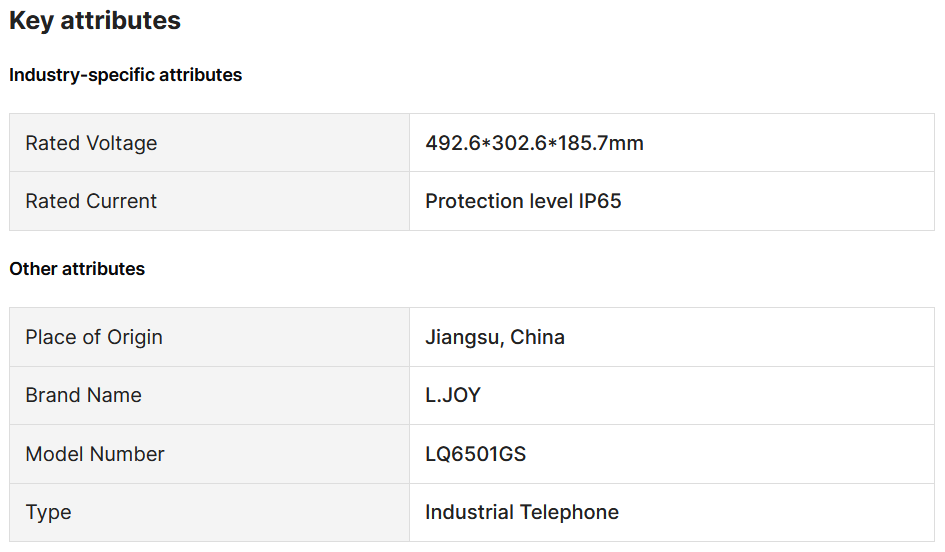This screenshot has width=945, height=552.
Task: Click the Type label cell
Action: (x=209, y=512)
